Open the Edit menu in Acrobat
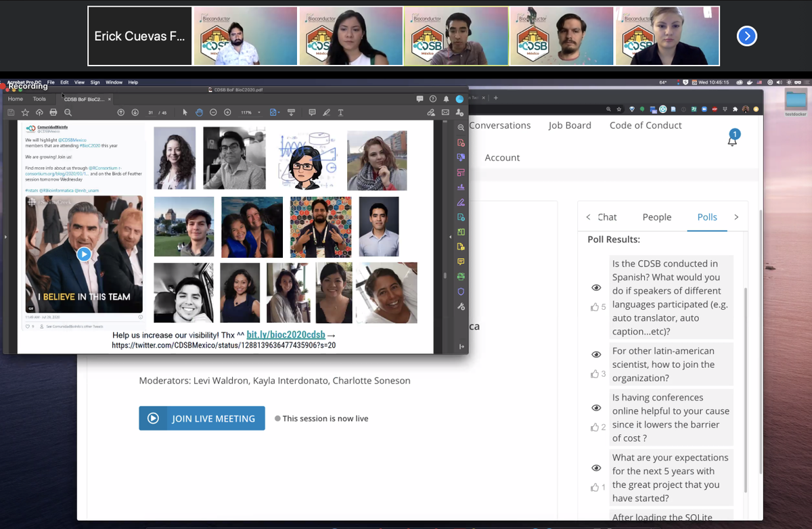812x529 pixels. pos(64,83)
